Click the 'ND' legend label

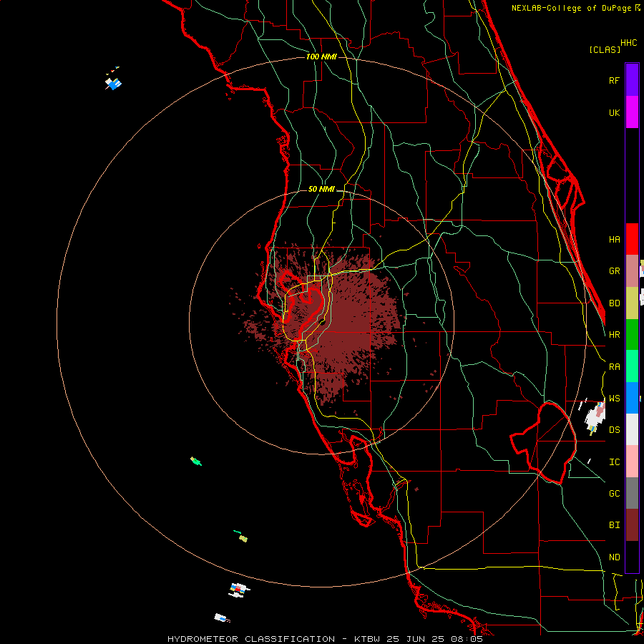click(x=615, y=557)
